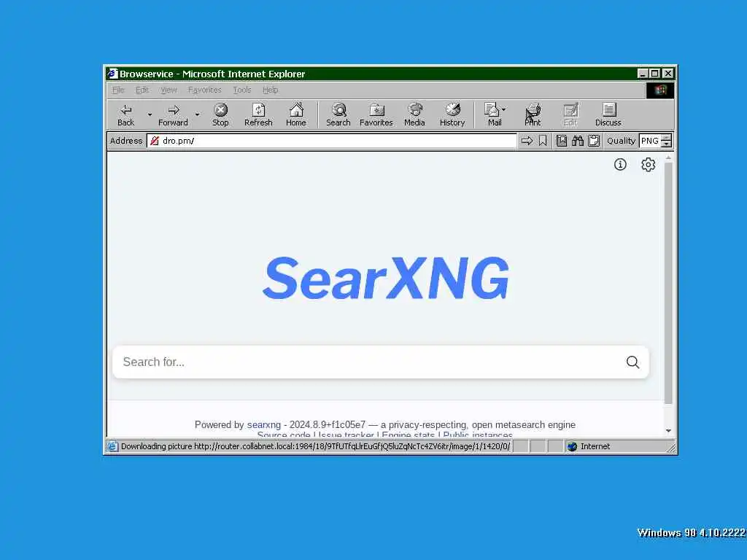This screenshot has height=560, width=747.
Task: Click the 'Downloading picture' status text
Action: (x=315, y=446)
